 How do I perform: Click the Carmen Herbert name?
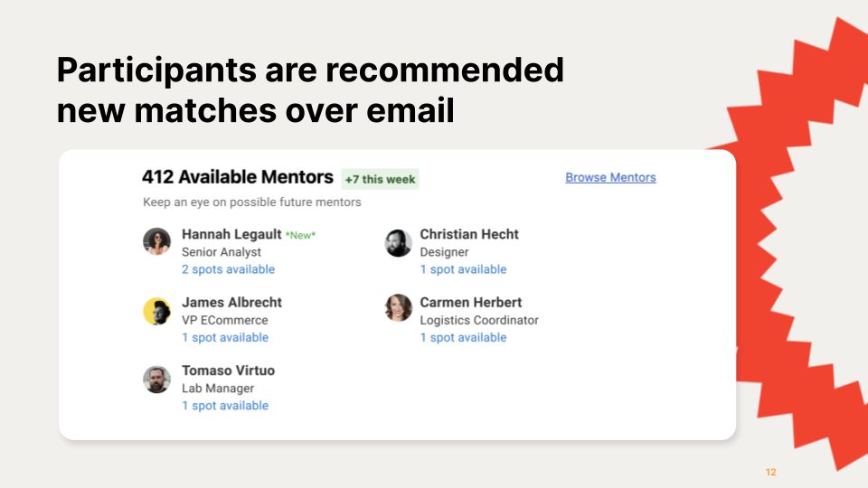470,302
